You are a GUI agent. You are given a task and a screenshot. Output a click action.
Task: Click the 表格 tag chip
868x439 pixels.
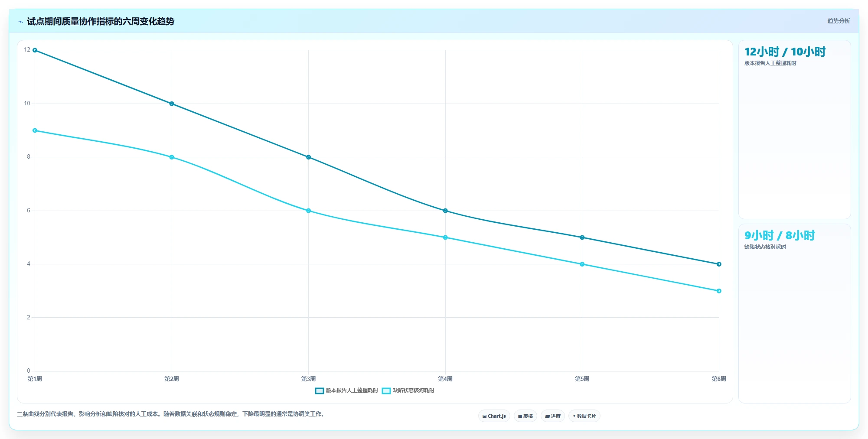525,416
